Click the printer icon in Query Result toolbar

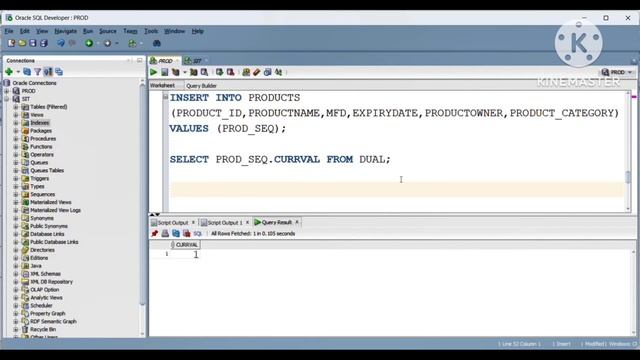165,233
